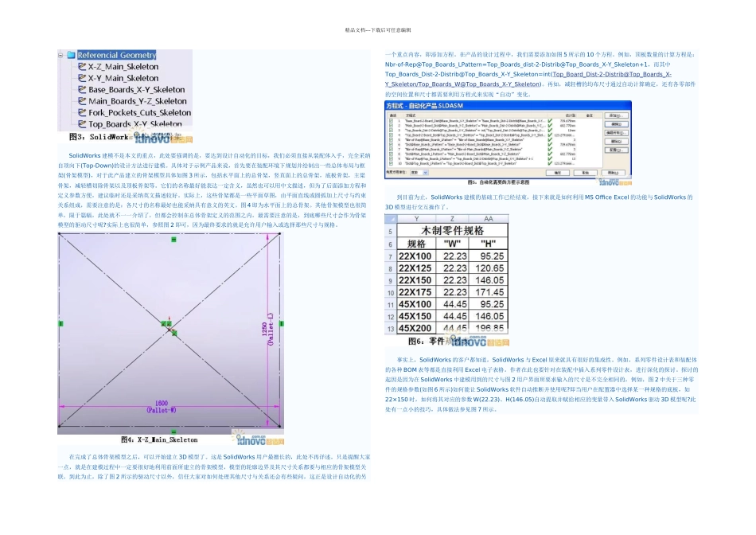Toggle checkbox of equation row 5
Viewport: 756px width, 535px height.
[x=391, y=139]
